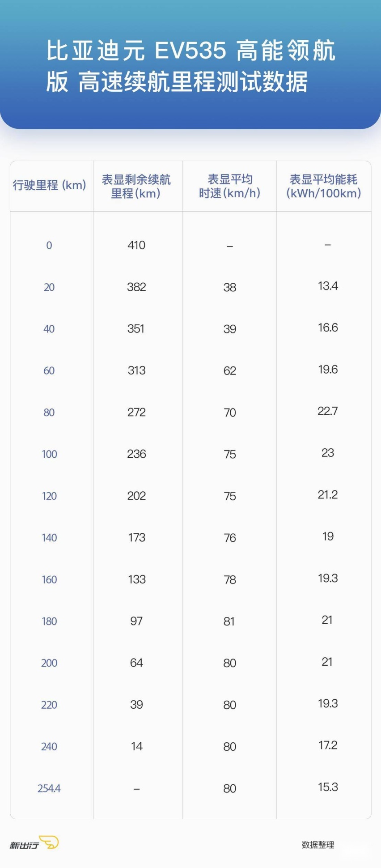This screenshot has height=868, width=381.
Task: Click the remaining range value 97
Action: pos(136,621)
